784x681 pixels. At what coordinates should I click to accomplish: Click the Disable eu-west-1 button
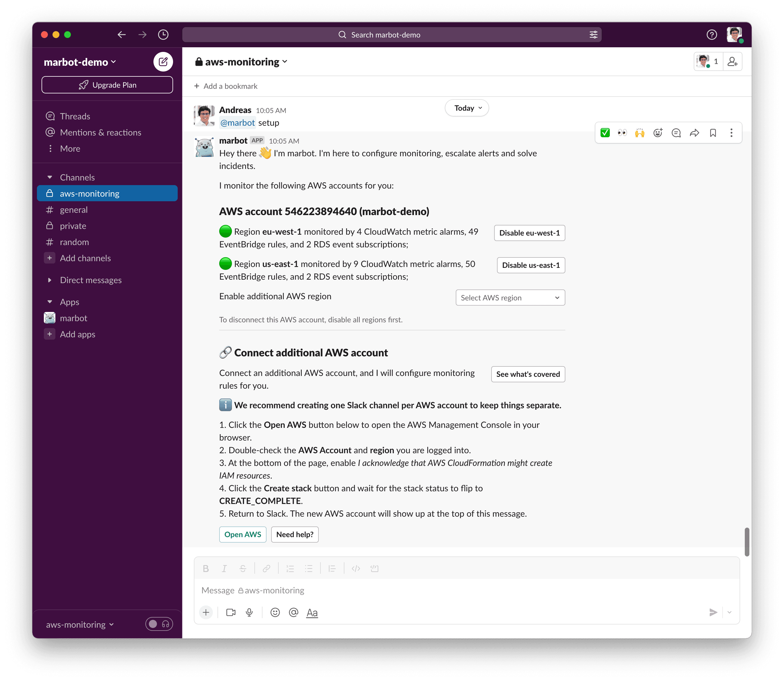pos(530,233)
